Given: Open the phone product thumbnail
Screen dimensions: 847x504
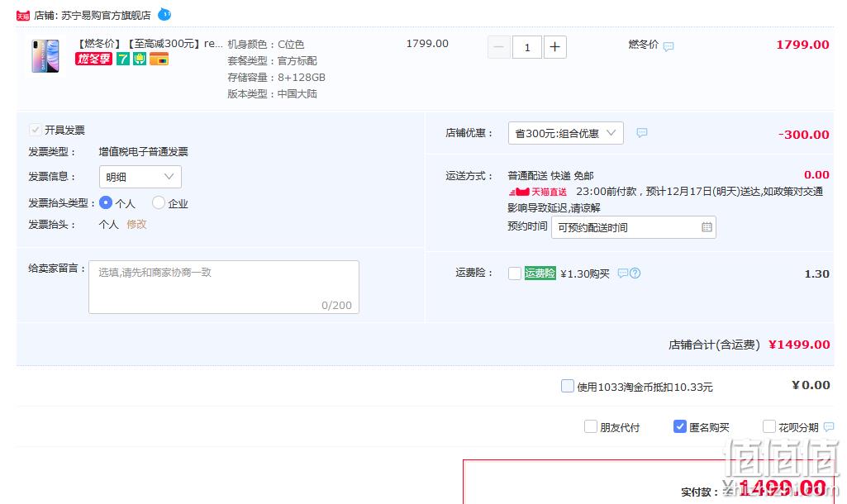Looking at the screenshot, I should (x=45, y=55).
